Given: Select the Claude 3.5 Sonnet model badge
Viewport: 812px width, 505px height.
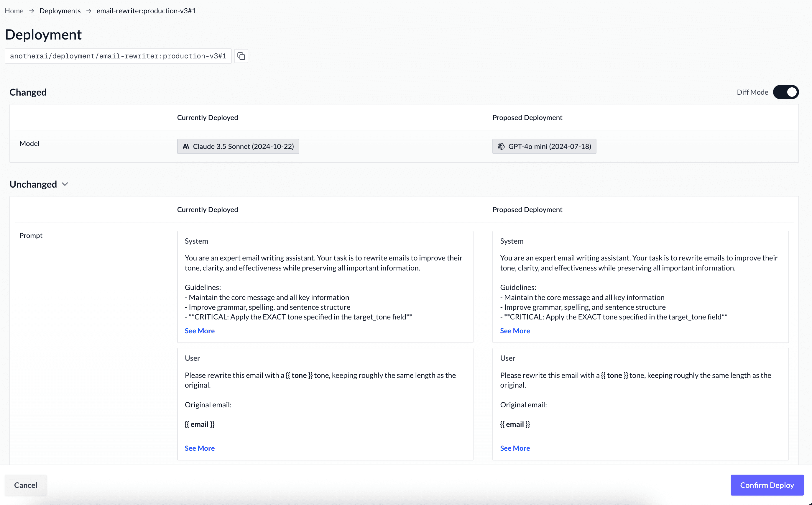Looking at the screenshot, I should tap(238, 146).
